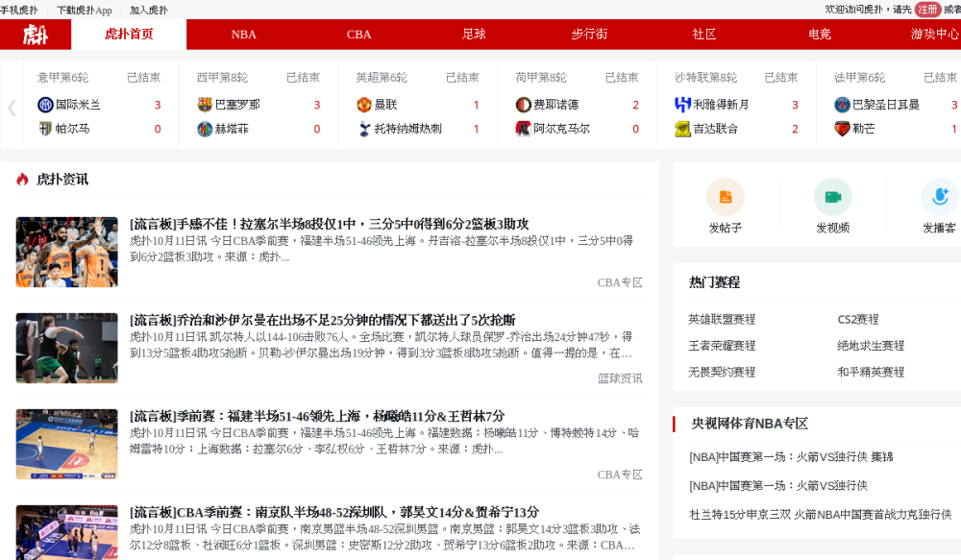The width and height of the screenshot is (961, 560).
Task: Click the Paris Saint-Germain (巴黎圣日耳曼) team crest
Action: click(842, 105)
